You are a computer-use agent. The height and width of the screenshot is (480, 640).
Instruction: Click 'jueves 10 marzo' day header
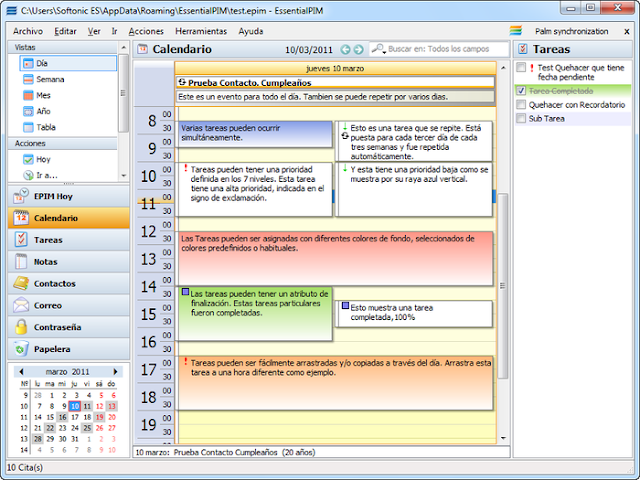(335, 68)
